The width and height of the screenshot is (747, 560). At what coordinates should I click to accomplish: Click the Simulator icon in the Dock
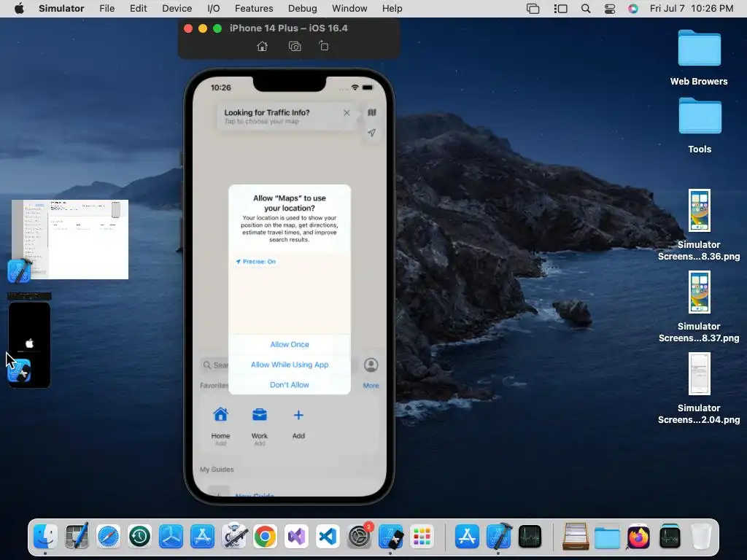click(x=391, y=537)
